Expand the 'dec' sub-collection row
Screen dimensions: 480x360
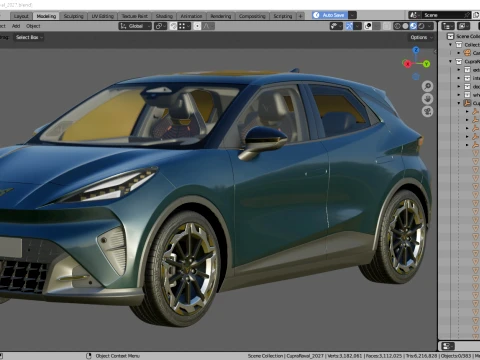[x=459, y=86]
